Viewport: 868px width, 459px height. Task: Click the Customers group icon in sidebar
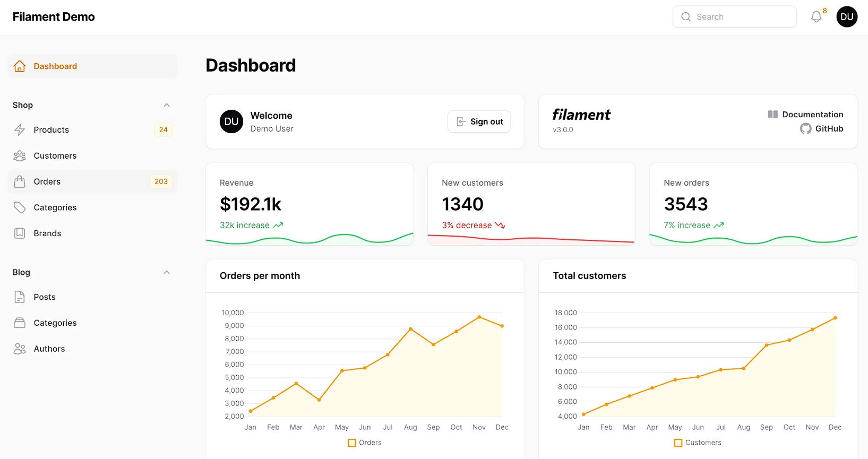pos(20,156)
